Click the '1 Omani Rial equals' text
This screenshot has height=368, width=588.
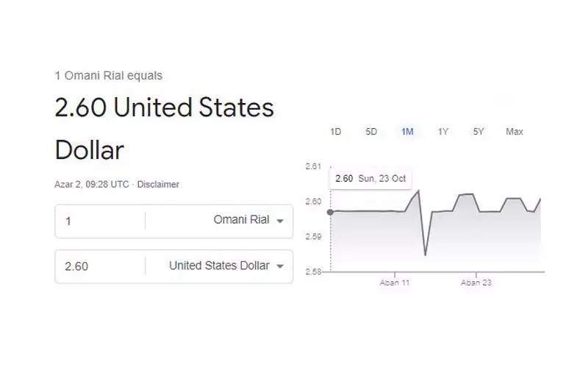tap(109, 75)
